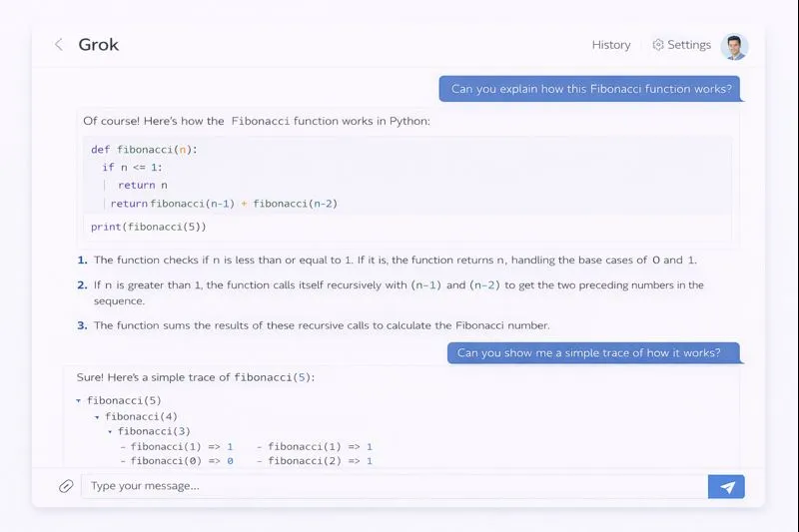Select the fibonacci(0) => 0 line

click(x=177, y=461)
